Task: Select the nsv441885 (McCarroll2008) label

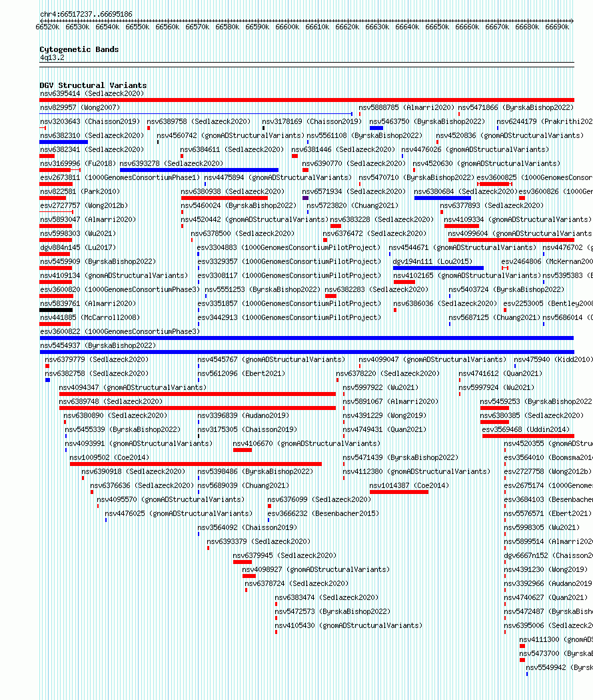Action: click(x=90, y=318)
